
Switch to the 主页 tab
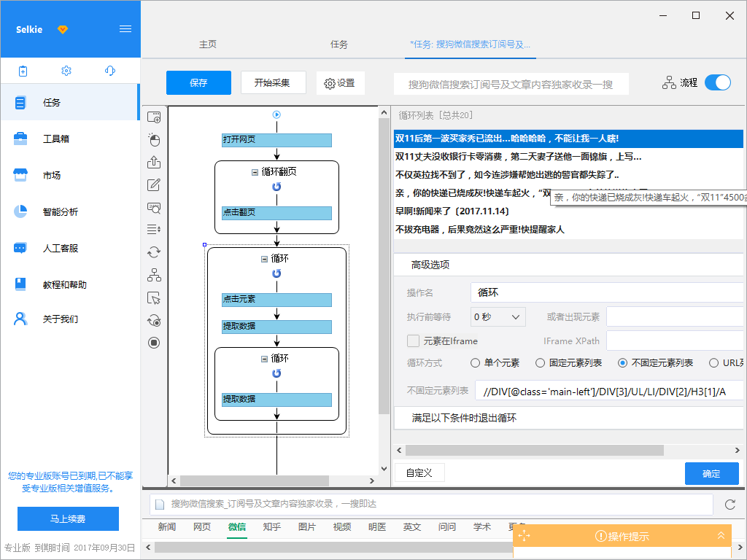[x=208, y=44]
